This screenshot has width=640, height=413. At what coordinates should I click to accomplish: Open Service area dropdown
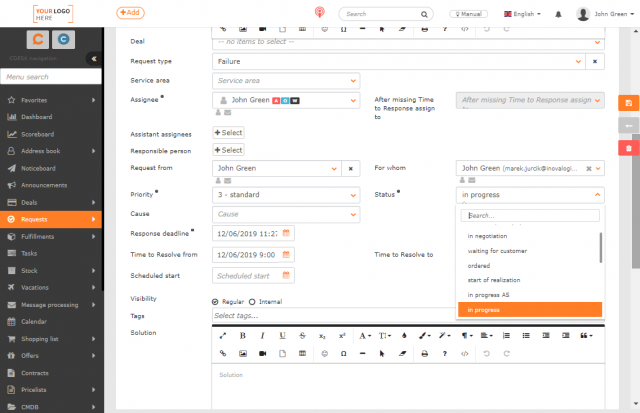pyautogui.click(x=286, y=80)
